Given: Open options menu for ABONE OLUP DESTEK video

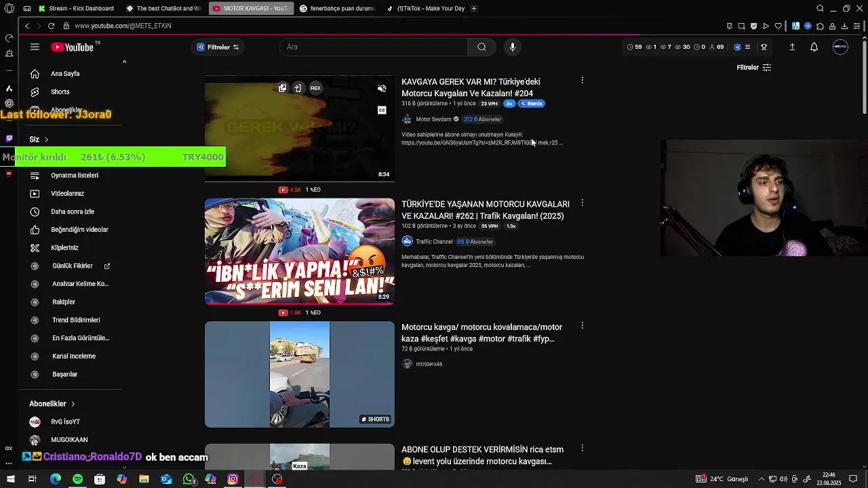Looking at the screenshot, I should click(582, 448).
